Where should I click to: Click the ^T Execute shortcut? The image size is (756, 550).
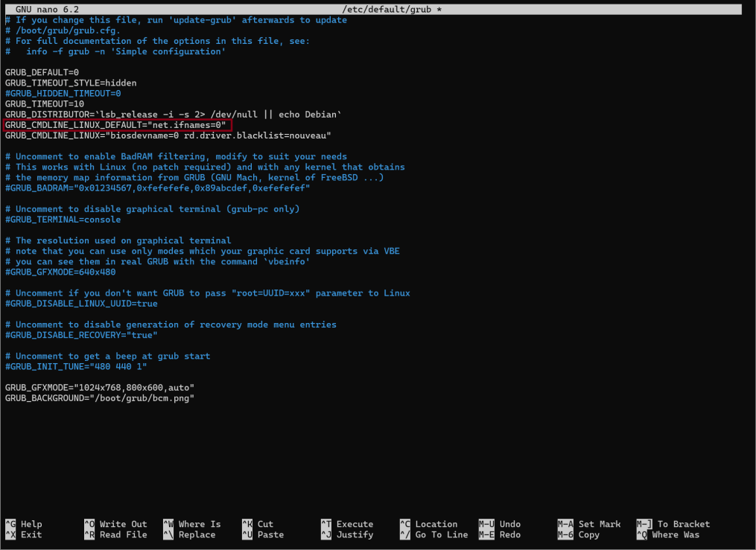click(x=347, y=524)
